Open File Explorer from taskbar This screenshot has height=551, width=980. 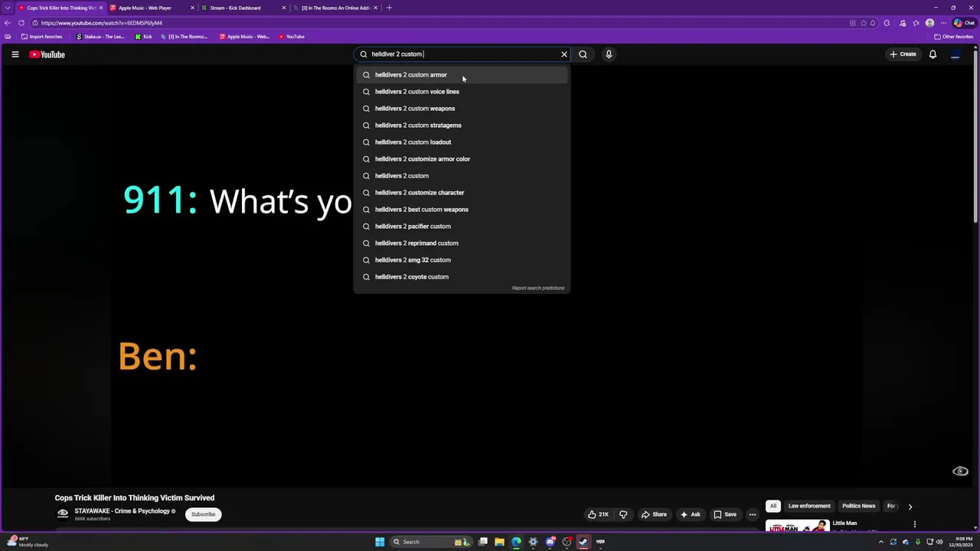coord(499,542)
